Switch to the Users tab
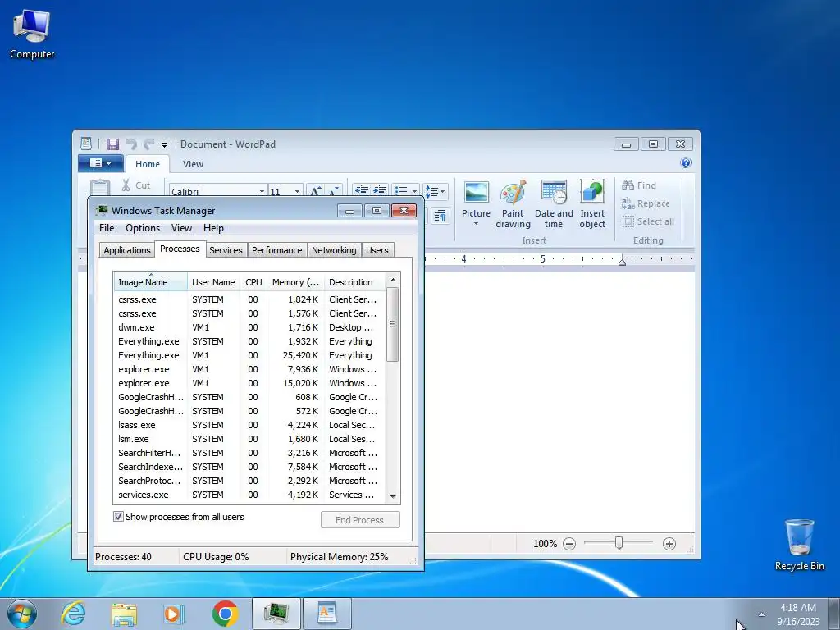 (377, 250)
